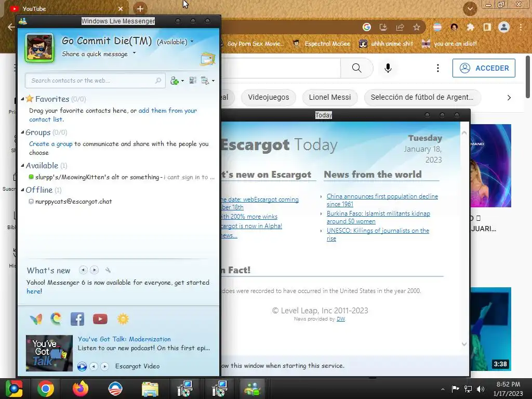Click the magnifier in the contacts search box
The width and height of the screenshot is (532, 399).
[158, 81]
